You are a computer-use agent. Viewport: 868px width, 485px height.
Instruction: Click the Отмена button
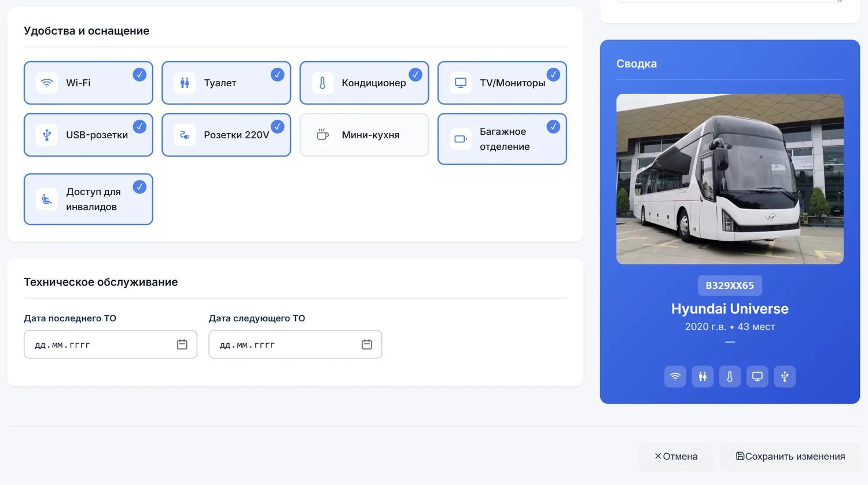pos(676,456)
